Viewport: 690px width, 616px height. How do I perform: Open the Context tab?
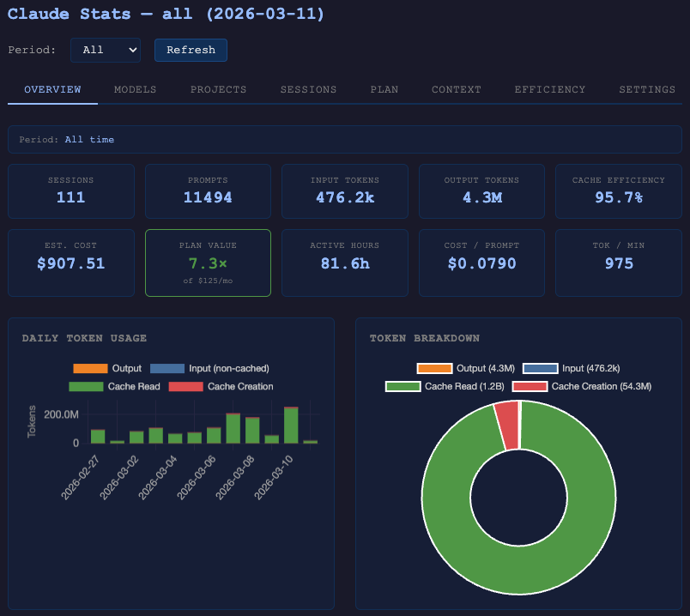point(456,89)
